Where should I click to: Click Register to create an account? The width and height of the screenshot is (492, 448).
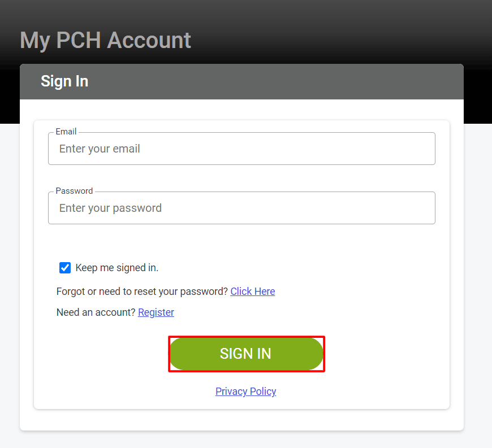pos(156,312)
